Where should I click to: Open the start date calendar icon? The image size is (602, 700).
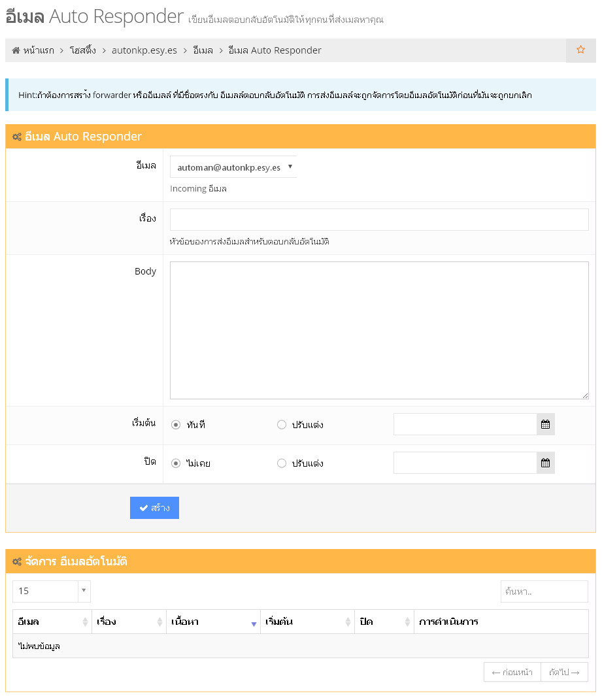pos(545,424)
